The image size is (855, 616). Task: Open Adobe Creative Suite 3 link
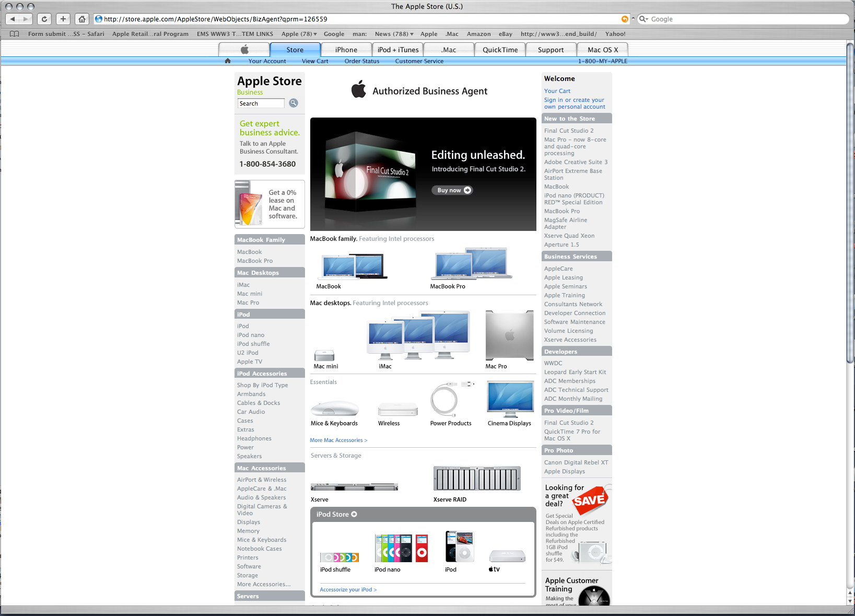[576, 162]
